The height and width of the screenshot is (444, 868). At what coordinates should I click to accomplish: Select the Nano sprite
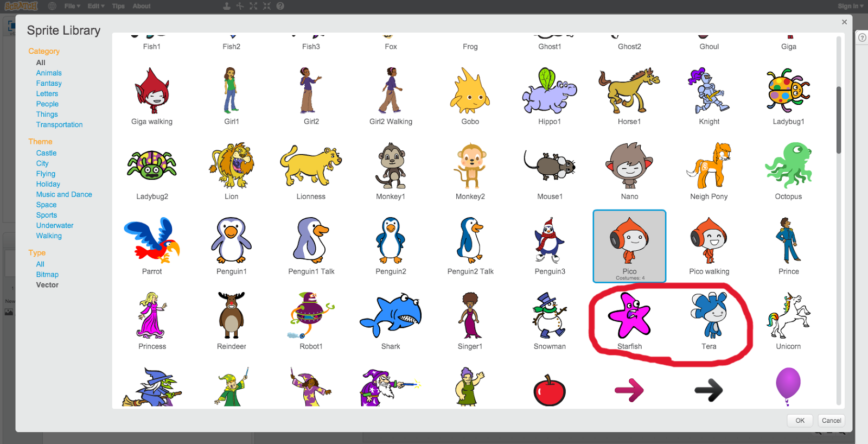pyautogui.click(x=629, y=170)
